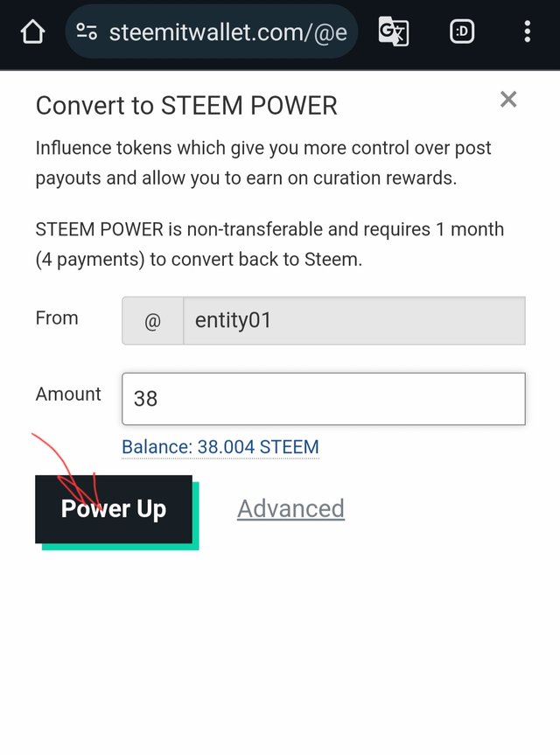Select the Convert to STEEM POWER heading
The image size is (560, 755).
(x=186, y=106)
